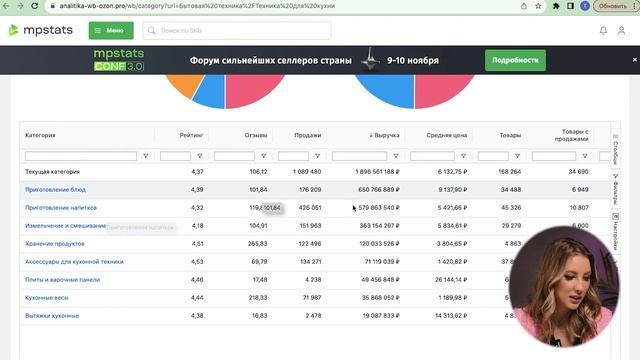The width and height of the screenshot is (640, 360).
Task: Open the Кухонные весы category link
Action: tap(47, 298)
